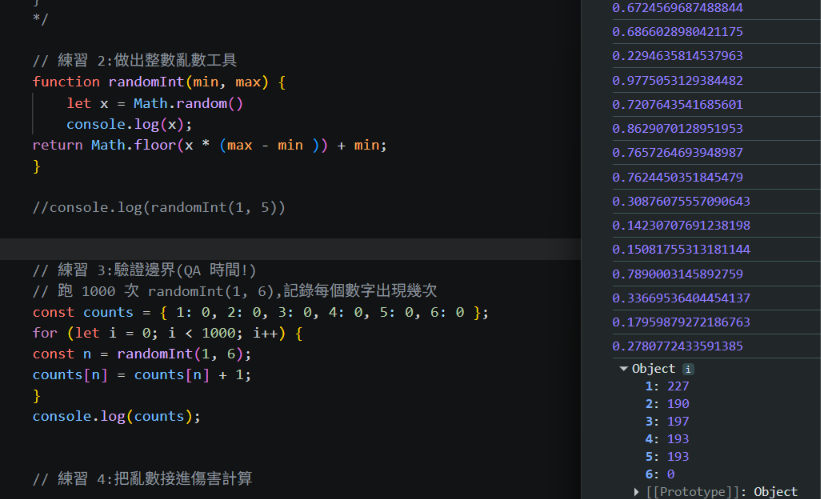
Task: Click object property 2: 190
Action: [667, 404]
